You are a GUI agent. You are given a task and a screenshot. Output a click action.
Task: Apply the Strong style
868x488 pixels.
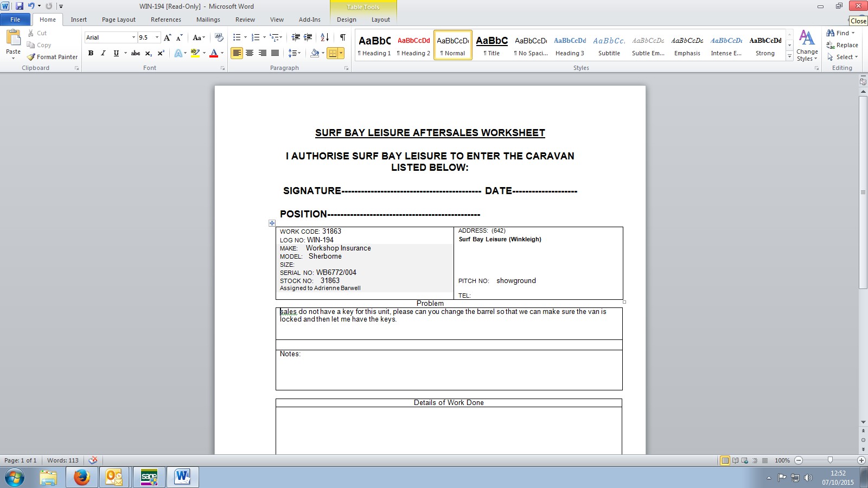tap(765, 45)
